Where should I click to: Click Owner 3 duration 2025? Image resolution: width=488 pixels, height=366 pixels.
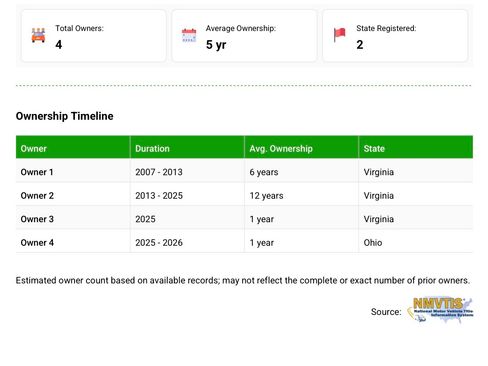[145, 219]
